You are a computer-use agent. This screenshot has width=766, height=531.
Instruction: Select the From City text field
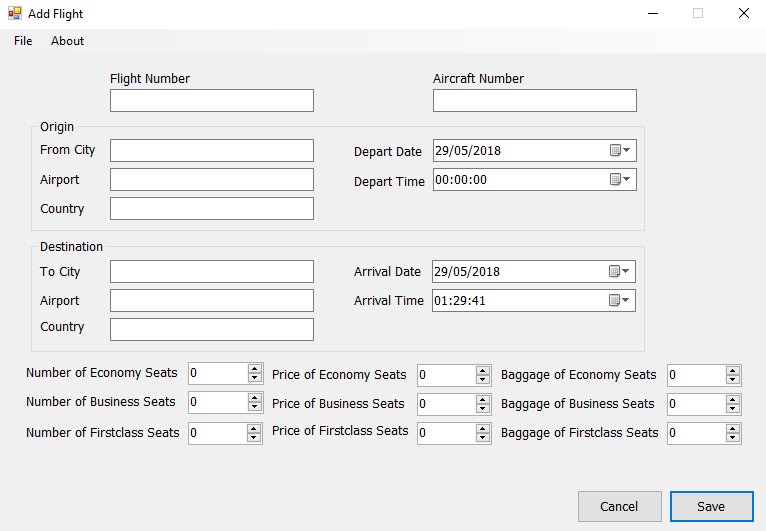(212, 150)
